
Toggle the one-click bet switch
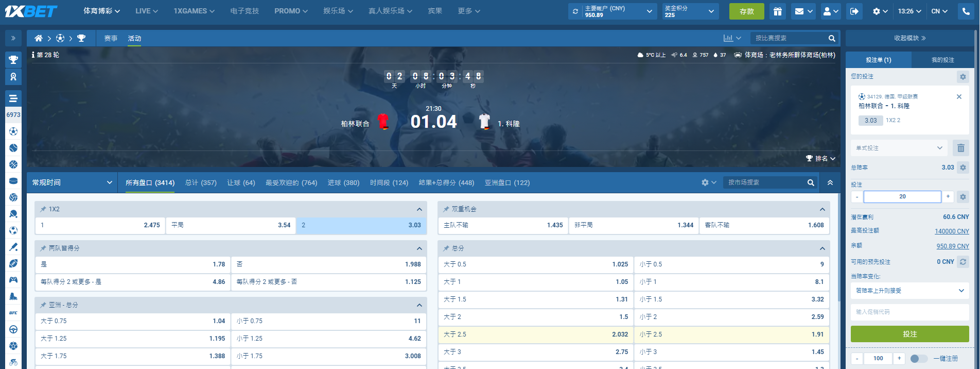click(918, 359)
